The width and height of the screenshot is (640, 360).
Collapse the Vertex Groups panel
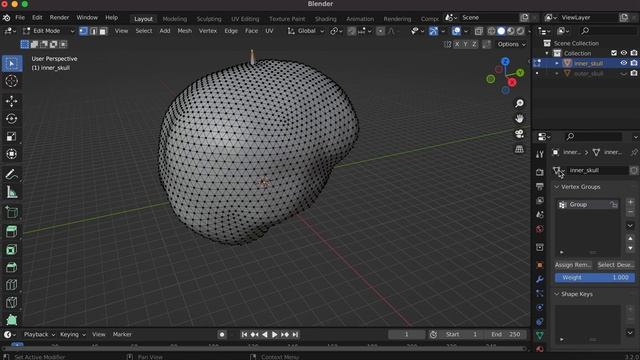557,187
